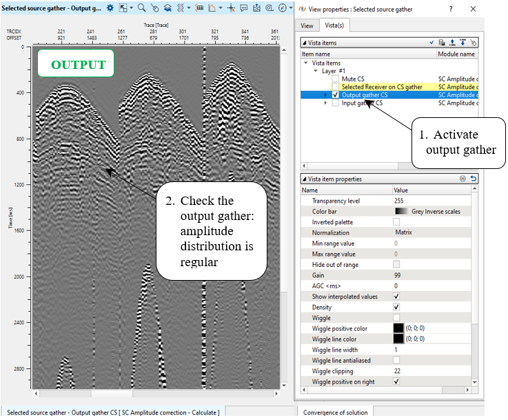Click the Wiggle positive color swatch
The image size is (508, 420).
[398, 328]
